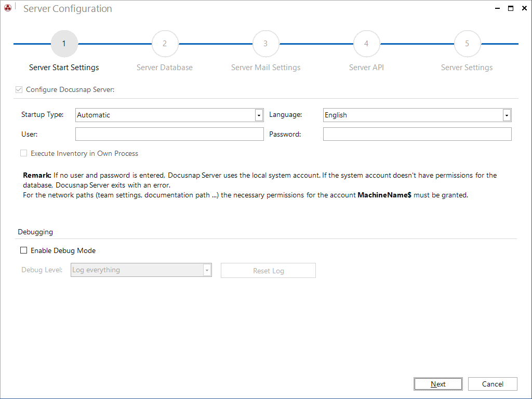Screen dimensions: 532x399
Task: Select step 4 circle in wizard
Action: [x=366, y=44]
